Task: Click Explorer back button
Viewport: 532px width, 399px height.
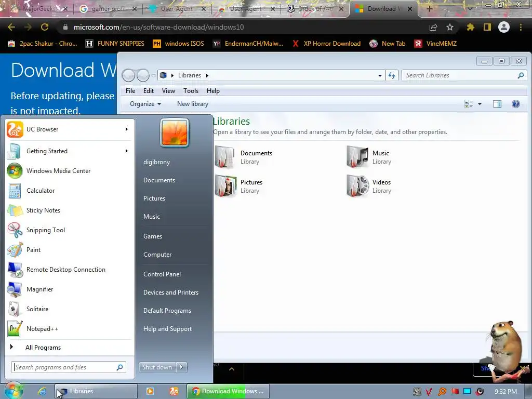Action: [129, 75]
